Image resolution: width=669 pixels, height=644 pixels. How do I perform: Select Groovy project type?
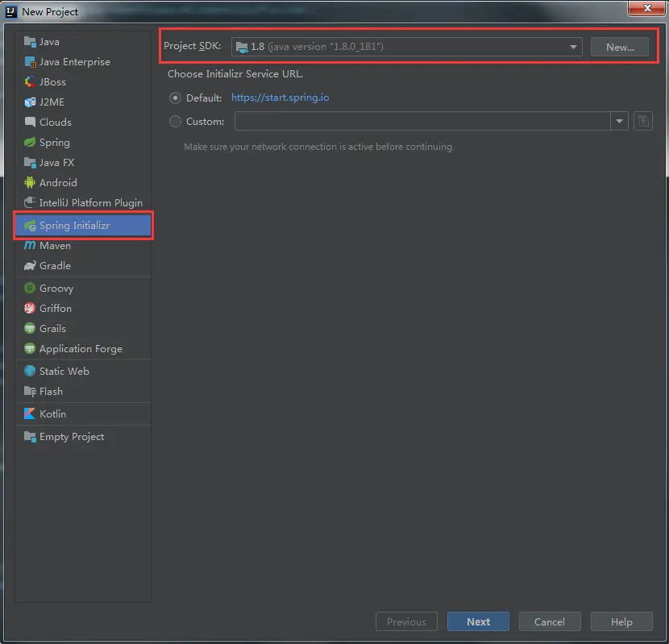click(x=83, y=288)
